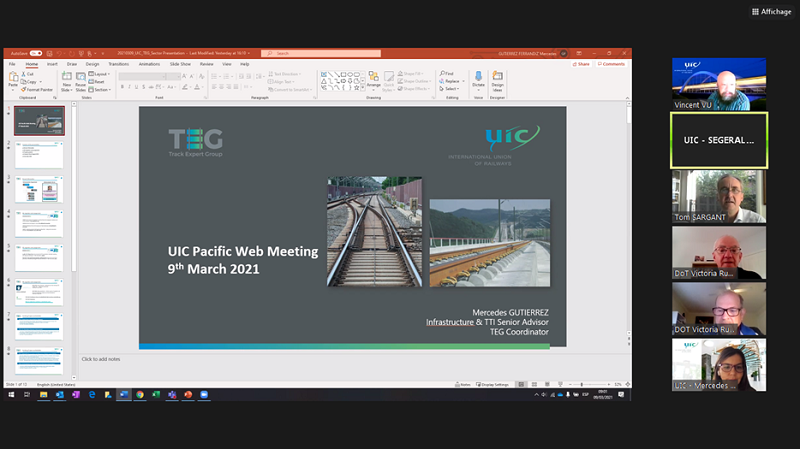This screenshot has width=800, height=449.
Task: Open the Outlook icon in taskbar
Action: [60, 394]
